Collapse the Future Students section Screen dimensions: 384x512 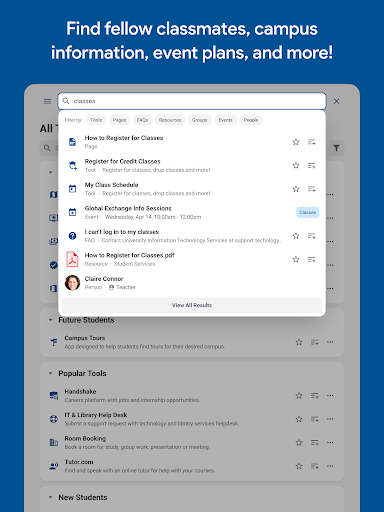click(51, 320)
